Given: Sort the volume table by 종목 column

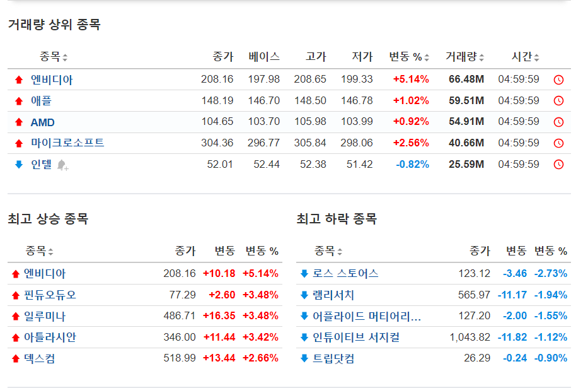Looking at the screenshot, I should [x=54, y=57].
